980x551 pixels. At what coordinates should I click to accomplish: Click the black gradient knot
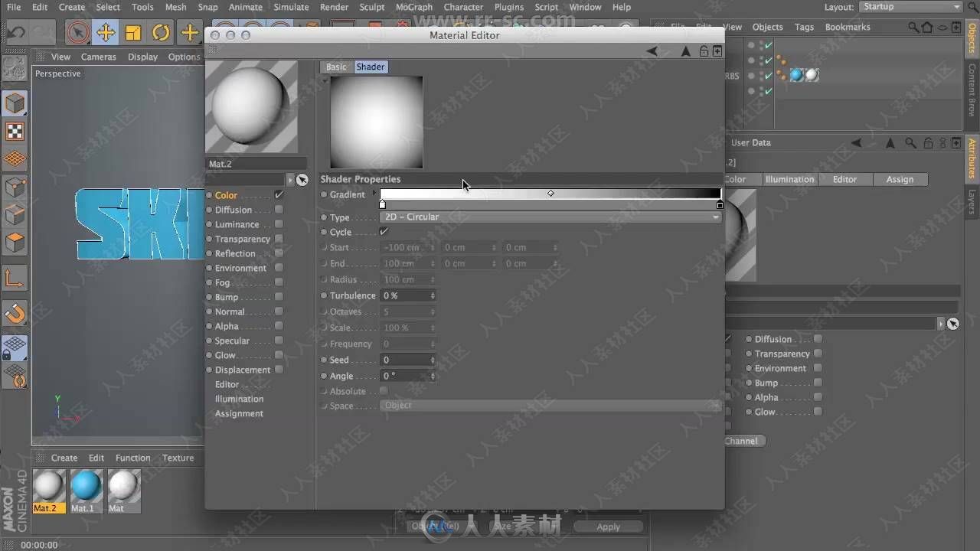720,204
